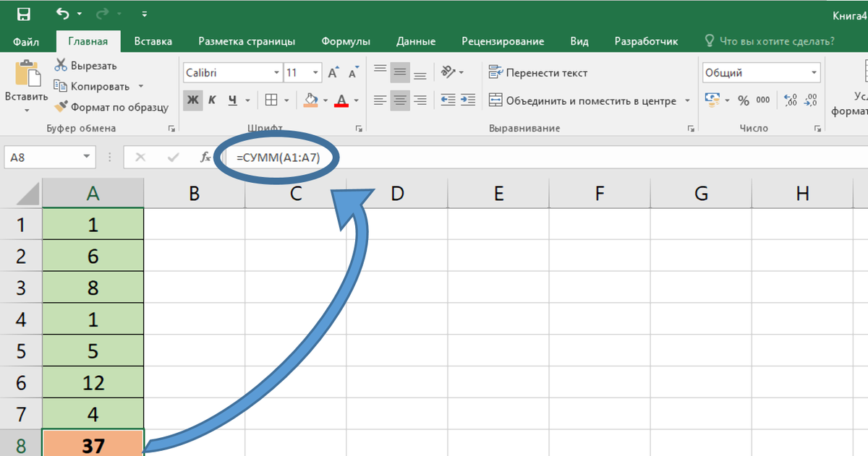868x456 pixels.
Task: Save the workbook with the floppy disk icon
Action: [23, 14]
